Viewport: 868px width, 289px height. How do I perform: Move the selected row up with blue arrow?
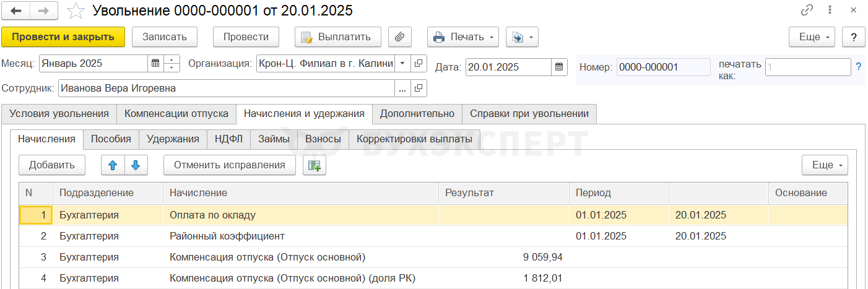pyautogui.click(x=113, y=165)
